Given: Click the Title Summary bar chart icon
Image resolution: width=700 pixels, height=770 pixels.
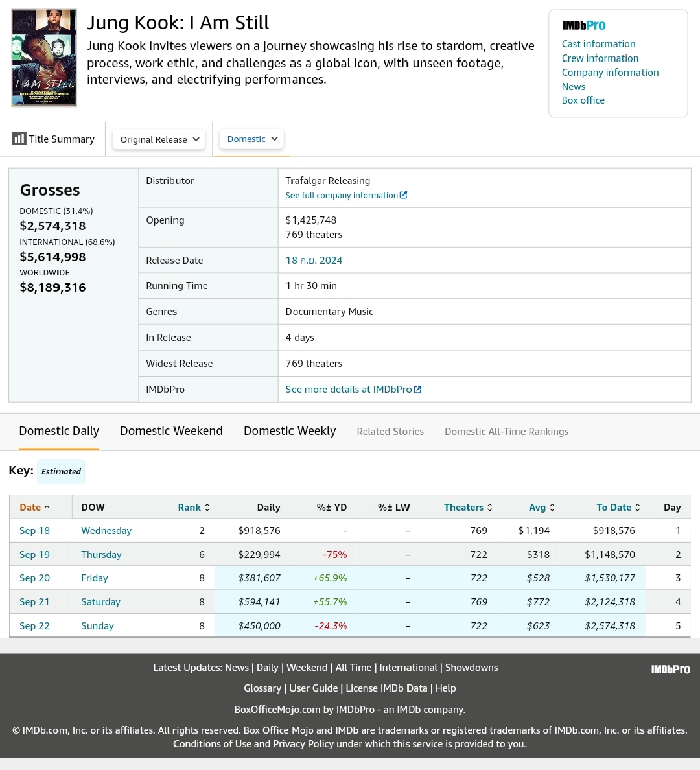Looking at the screenshot, I should [19, 139].
